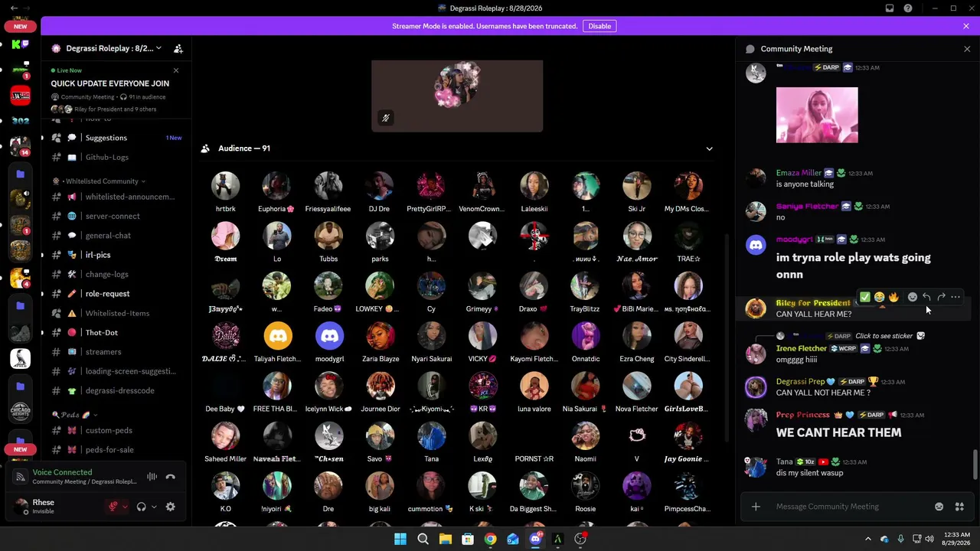Add the check mark reaction
Image resolution: width=980 pixels, height=551 pixels.
click(x=864, y=297)
